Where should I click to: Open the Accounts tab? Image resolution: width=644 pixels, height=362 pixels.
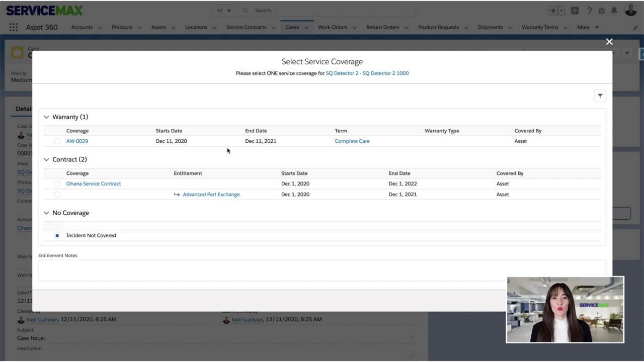pyautogui.click(x=82, y=27)
